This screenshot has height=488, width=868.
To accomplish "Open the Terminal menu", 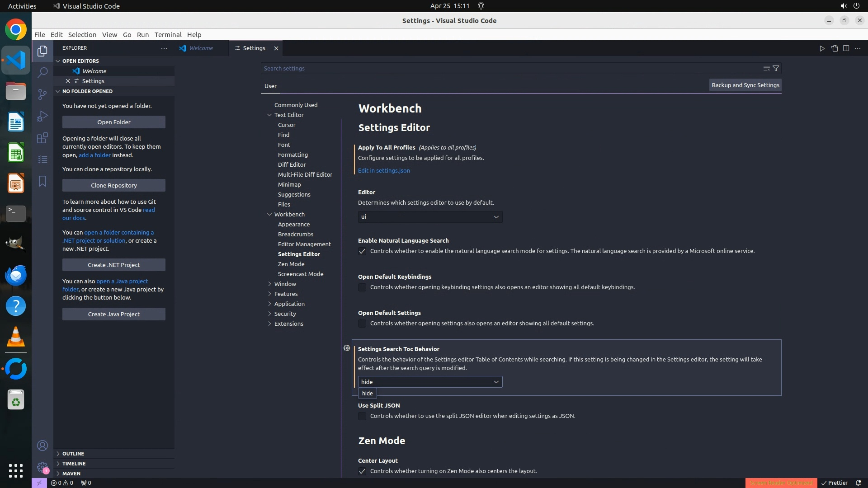I will (168, 35).
